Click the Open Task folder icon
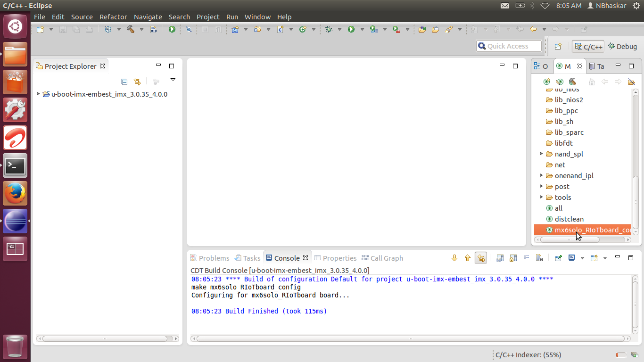 click(435, 29)
